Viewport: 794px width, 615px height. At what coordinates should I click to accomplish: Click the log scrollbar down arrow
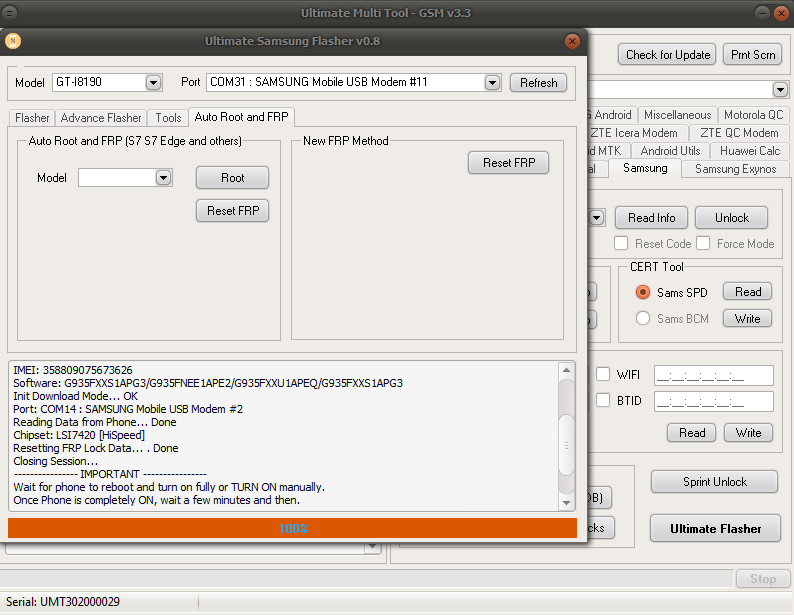pyautogui.click(x=566, y=503)
